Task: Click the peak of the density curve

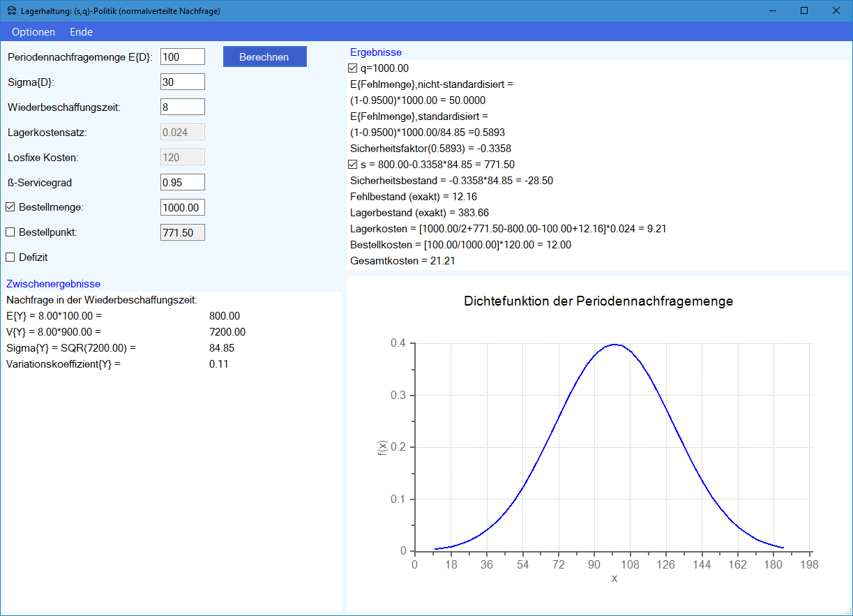Action: (x=614, y=344)
